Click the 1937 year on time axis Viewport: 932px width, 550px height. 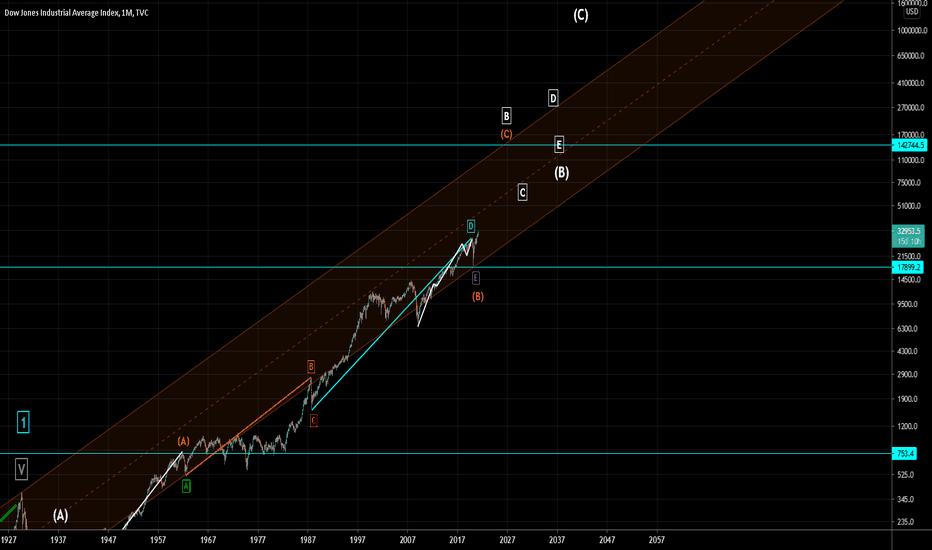pyautogui.click(x=58, y=540)
